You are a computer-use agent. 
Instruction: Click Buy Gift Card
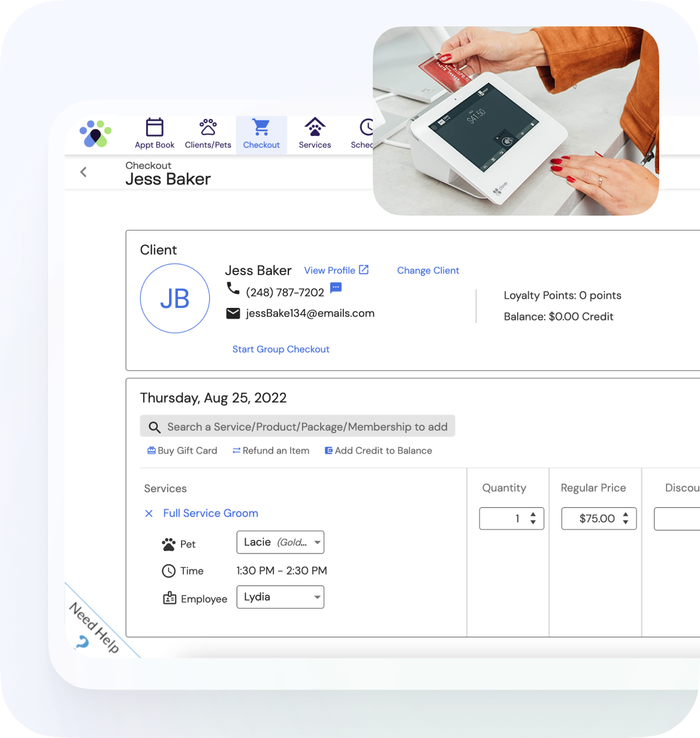tap(182, 450)
